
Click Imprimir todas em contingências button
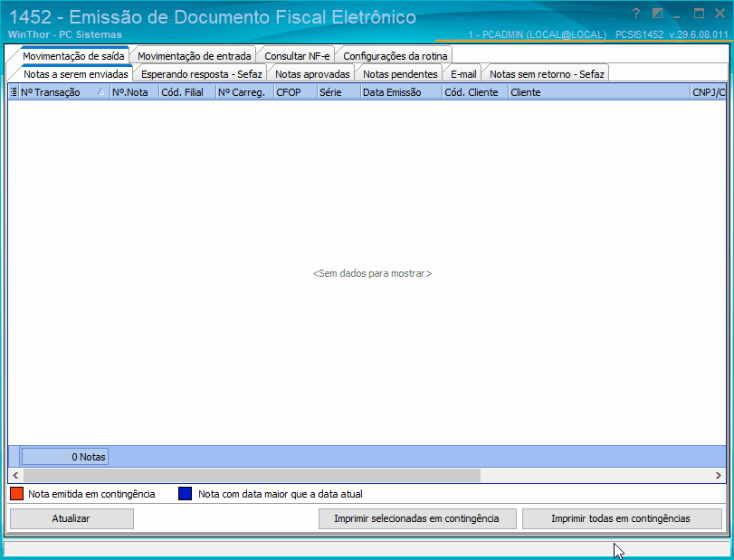pyautogui.click(x=621, y=518)
